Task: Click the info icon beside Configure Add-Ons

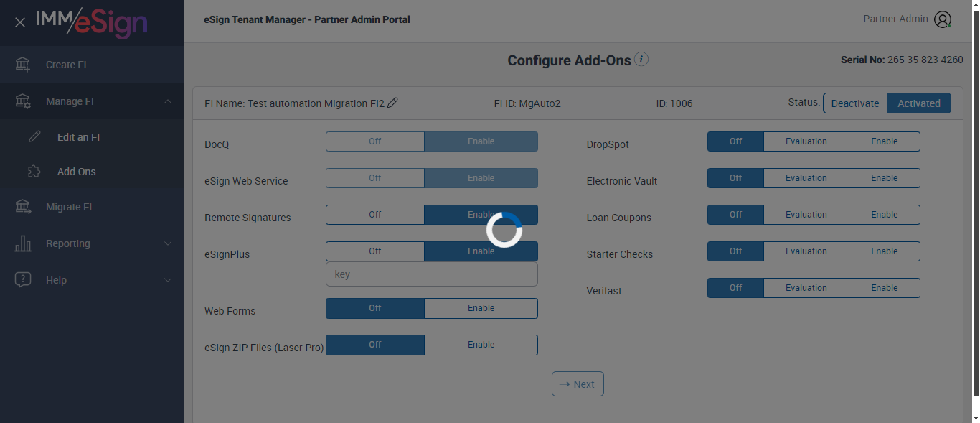Action: pos(641,60)
